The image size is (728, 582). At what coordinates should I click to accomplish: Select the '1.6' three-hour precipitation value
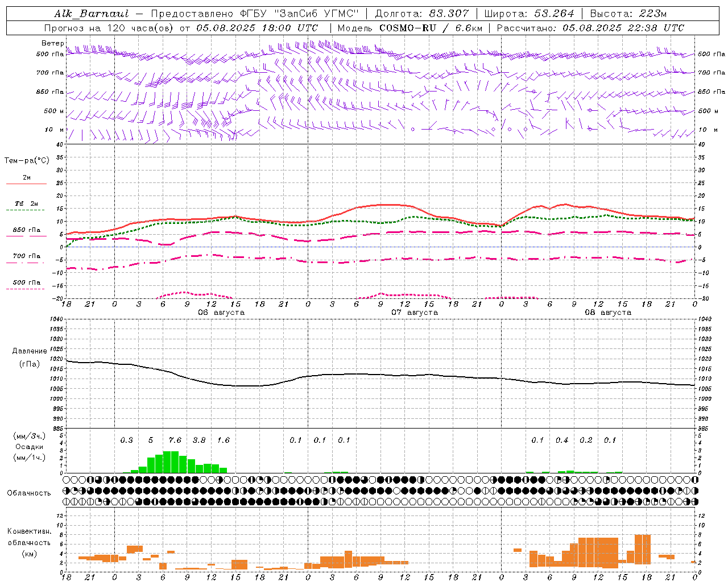coord(224,440)
